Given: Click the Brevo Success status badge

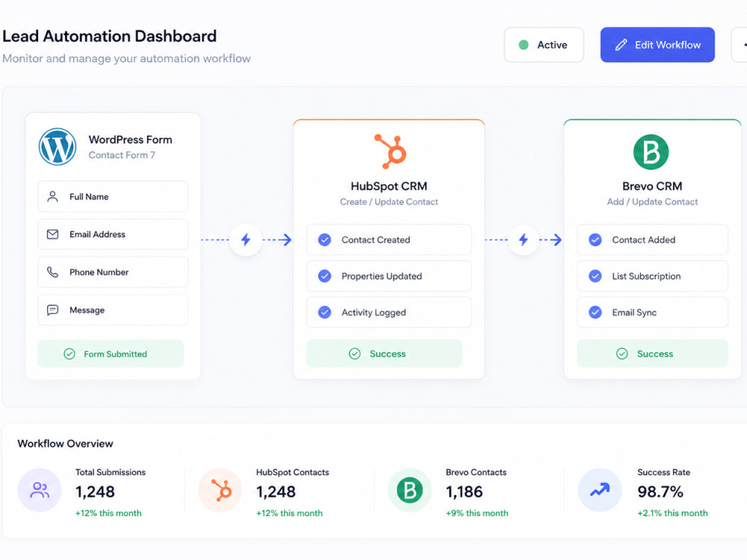Looking at the screenshot, I should (652, 353).
